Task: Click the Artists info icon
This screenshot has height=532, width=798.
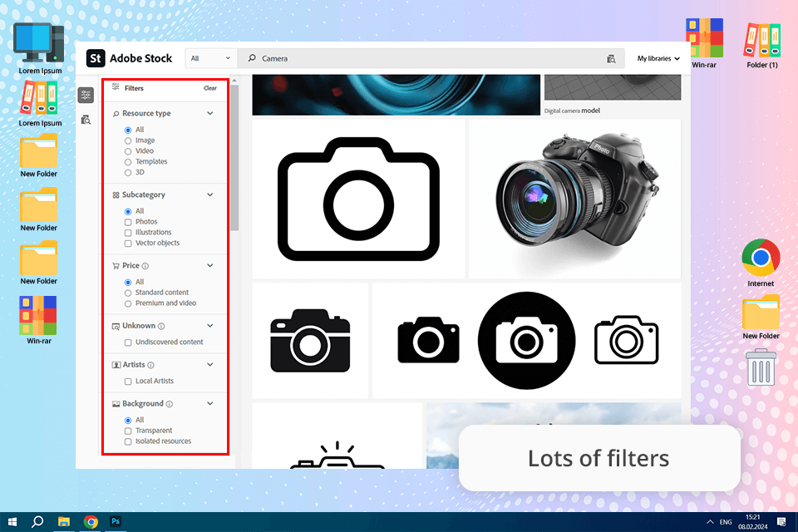Action: click(x=150, y=365)
